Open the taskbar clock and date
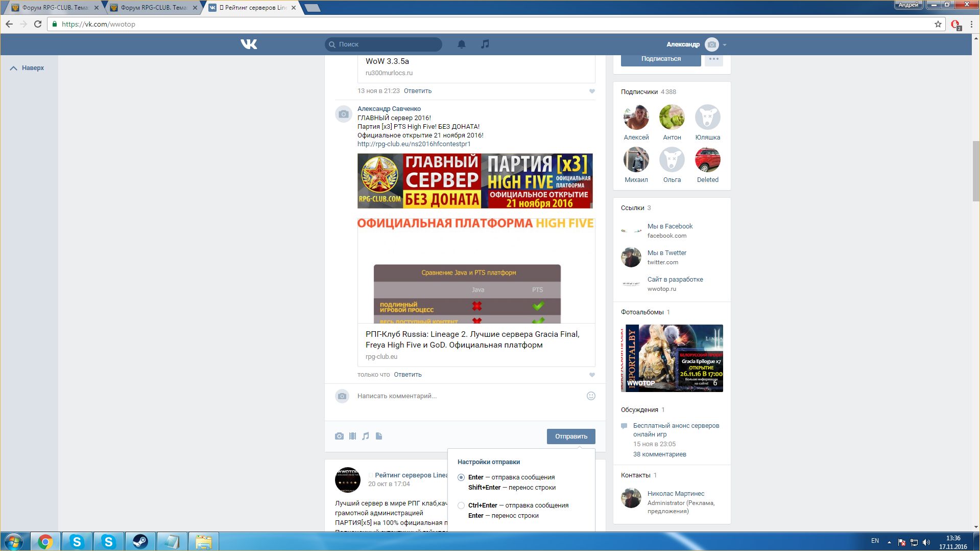Screen dimensions: 980x551 pyautogui.click(x=953, y=542)
